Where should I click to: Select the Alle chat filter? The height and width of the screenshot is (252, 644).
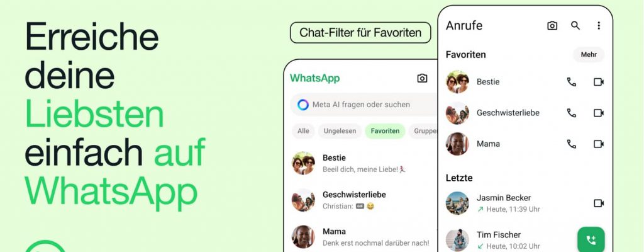303,131
